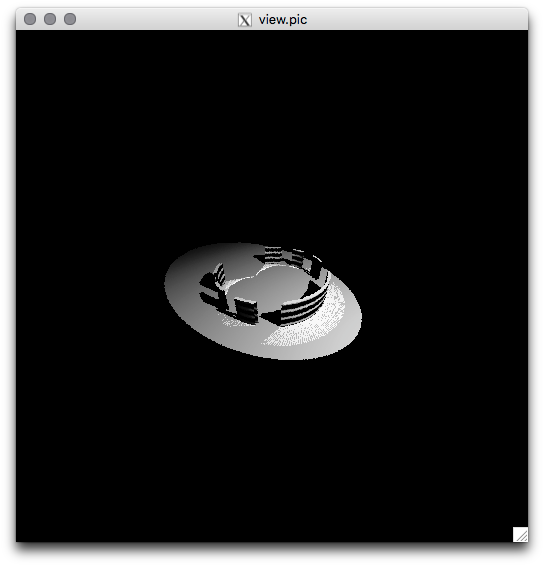Viewport: 544px width, 566px height.
Task: Close the view.pic window with first gray button
Action: tap(30, 19)
